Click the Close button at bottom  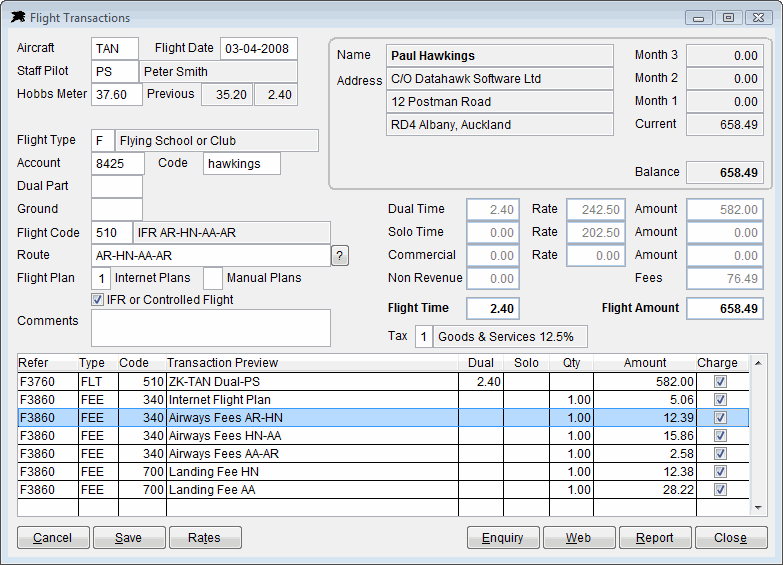tap(731, 538)
